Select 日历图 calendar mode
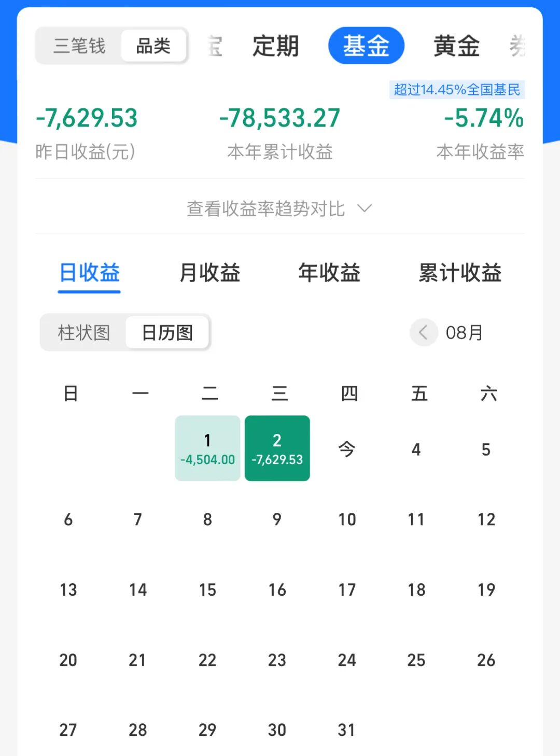 pos(167,332)
